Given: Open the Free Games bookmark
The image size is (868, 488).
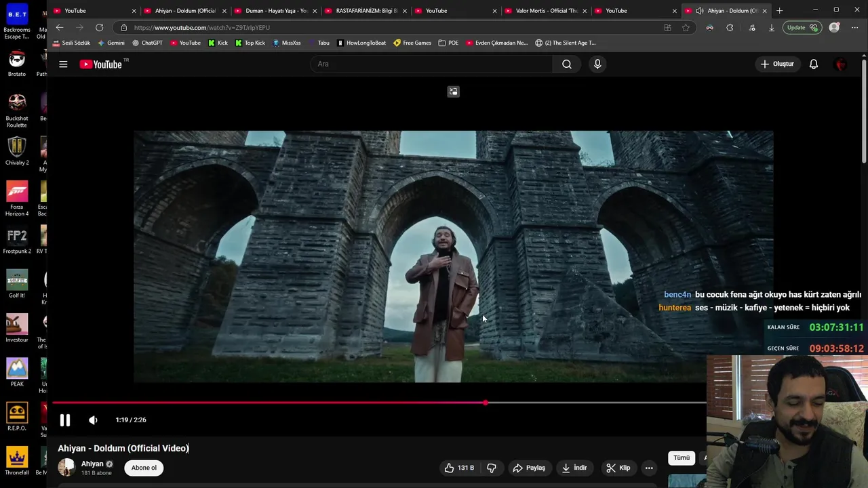Looking at the screenshot, I should (x=412, y=43).
